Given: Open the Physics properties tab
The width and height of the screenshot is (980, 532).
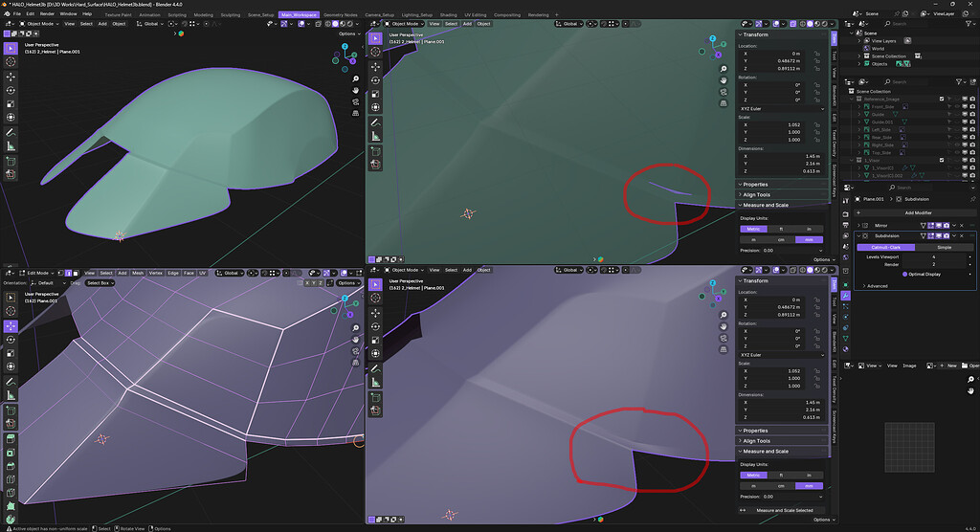Looking at the screenshot, I should [846, 317].
